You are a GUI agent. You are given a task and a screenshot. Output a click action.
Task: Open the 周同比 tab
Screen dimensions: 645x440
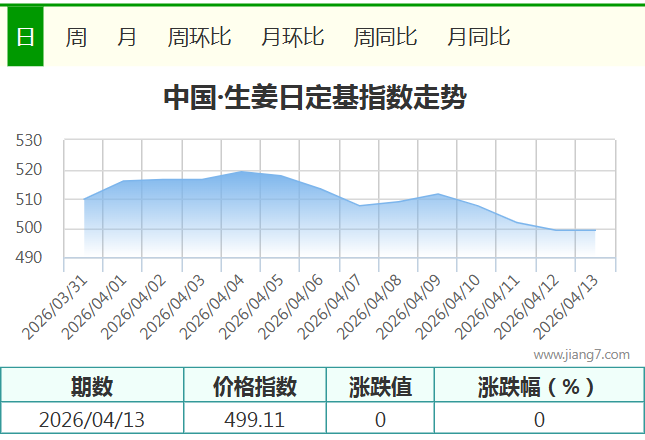[385, 37]
